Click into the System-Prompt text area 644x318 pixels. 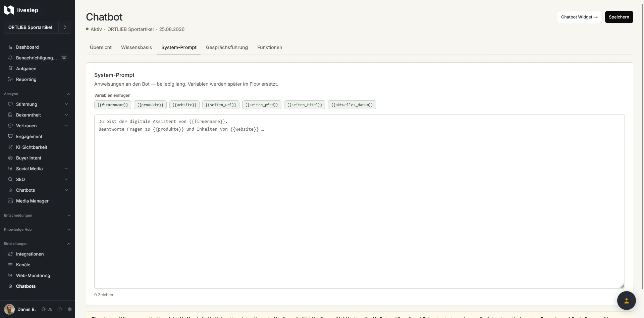[x=359, y=202]
